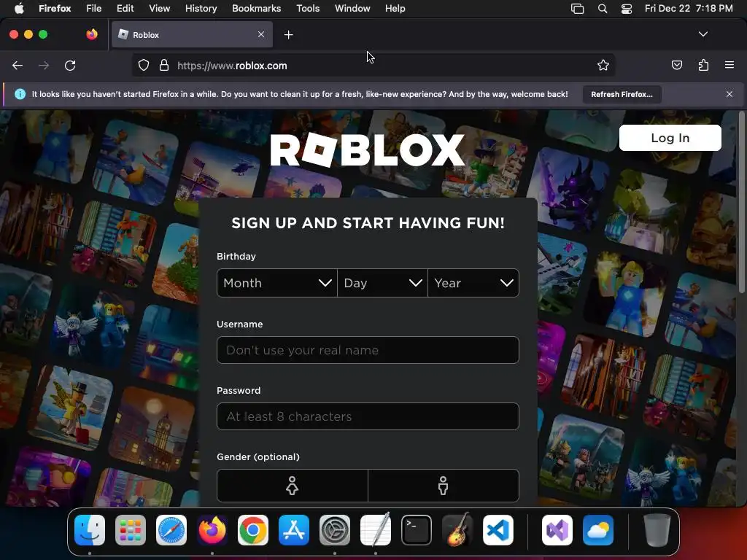The image size is (747, 560).
Task: Open GarageBand from the dock
Action: [x=457, y=530]
